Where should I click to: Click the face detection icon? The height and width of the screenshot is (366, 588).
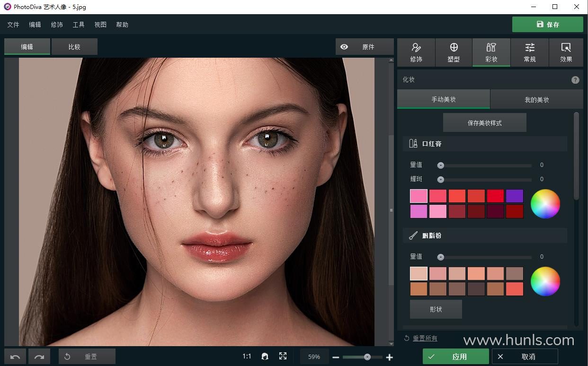pos(265,357)
